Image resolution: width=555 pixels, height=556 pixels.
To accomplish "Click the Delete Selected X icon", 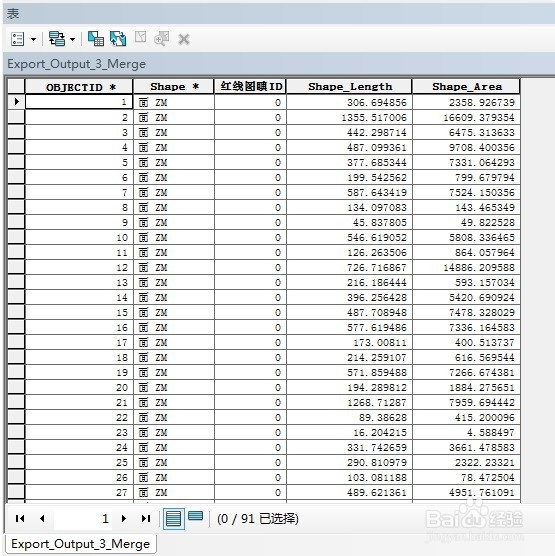I will click(184, 39).
